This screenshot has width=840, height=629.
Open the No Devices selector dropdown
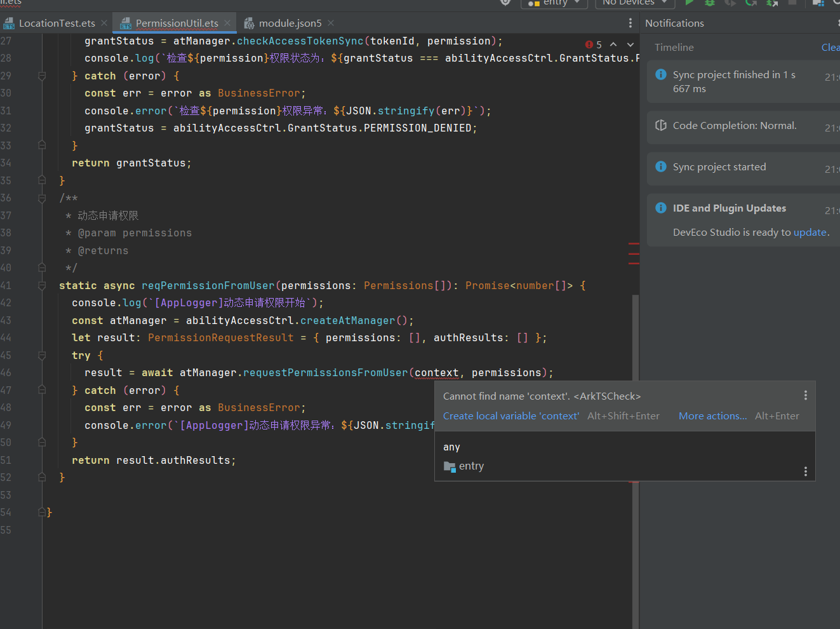coord(634,3)
